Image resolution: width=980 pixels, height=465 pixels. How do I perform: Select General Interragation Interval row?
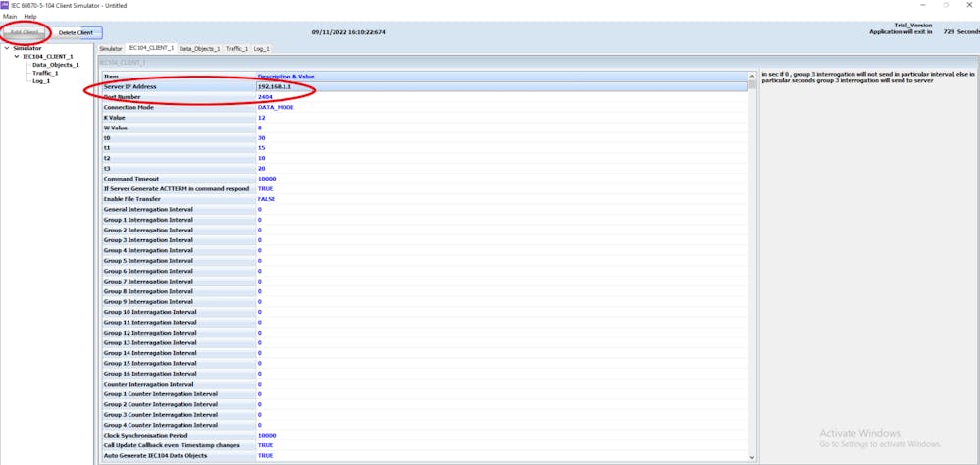click(x=424, y=209)
